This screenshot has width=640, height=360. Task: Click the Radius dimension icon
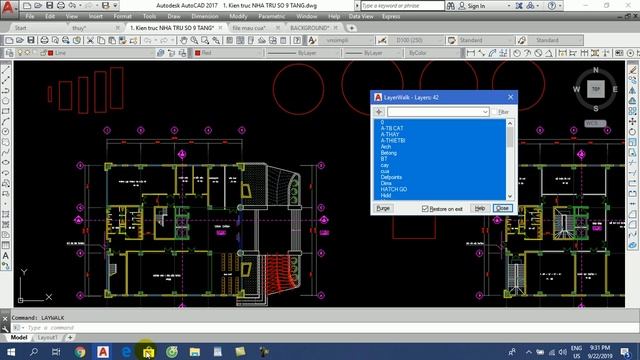click(517, 53)
